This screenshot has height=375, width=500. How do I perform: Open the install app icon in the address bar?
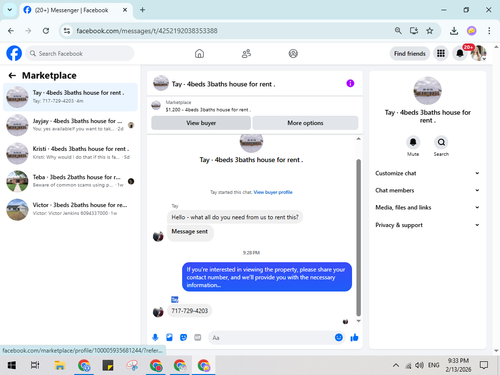click(414, 31)
